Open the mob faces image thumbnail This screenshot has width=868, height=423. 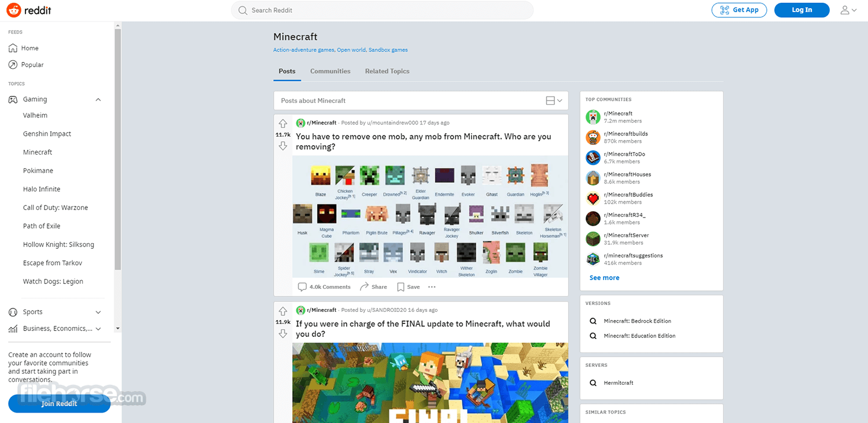430,216
